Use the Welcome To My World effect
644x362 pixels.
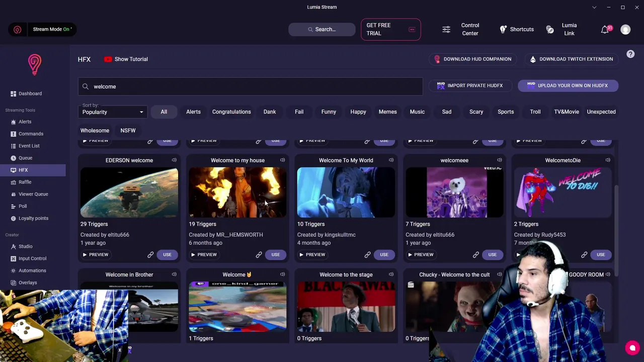(384, 255)
